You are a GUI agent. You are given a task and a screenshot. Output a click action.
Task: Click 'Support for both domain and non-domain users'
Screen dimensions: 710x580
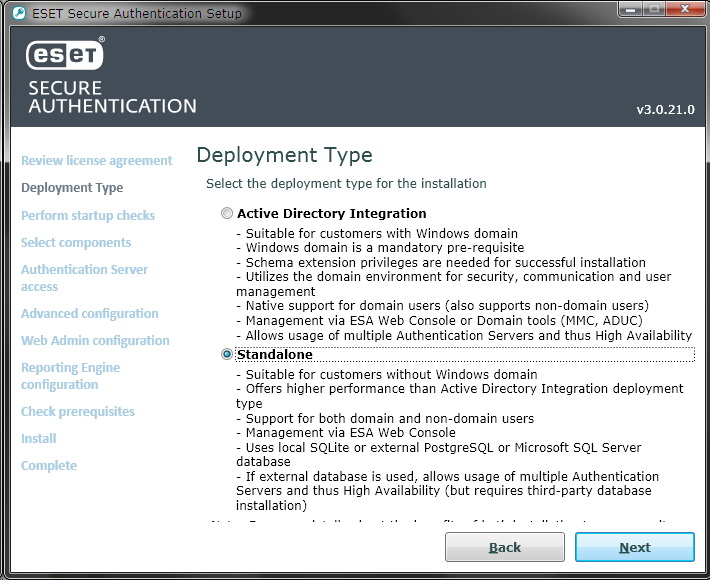coord(385,418)
